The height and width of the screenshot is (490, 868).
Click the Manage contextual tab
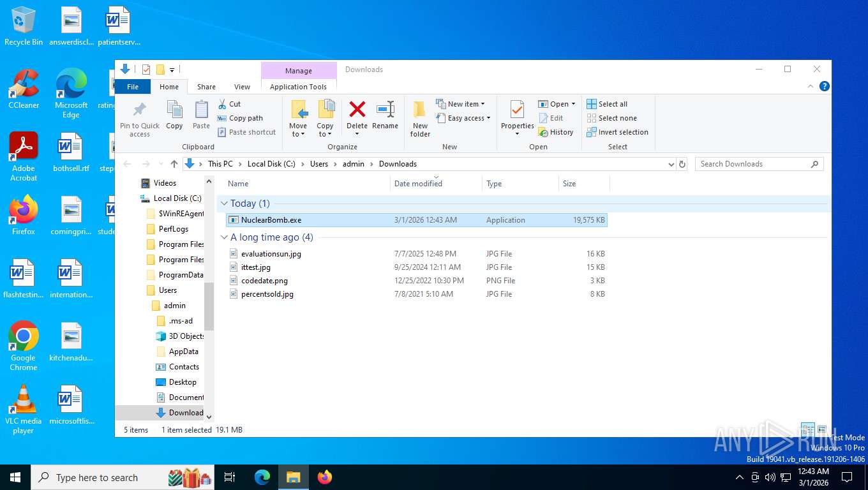[299, 71]
